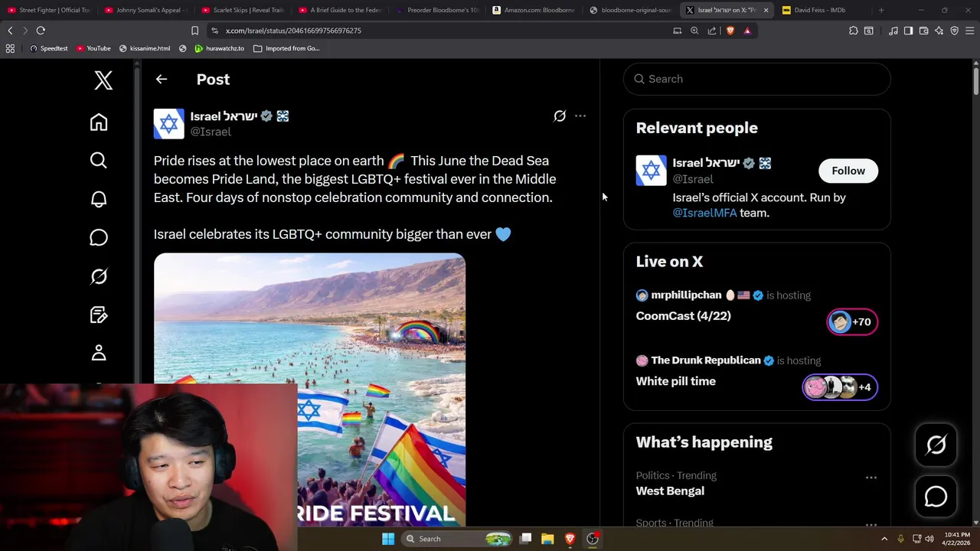Open CoomCast (4/22) live space
Screen dimensions: 980x551
click(683, 316)
